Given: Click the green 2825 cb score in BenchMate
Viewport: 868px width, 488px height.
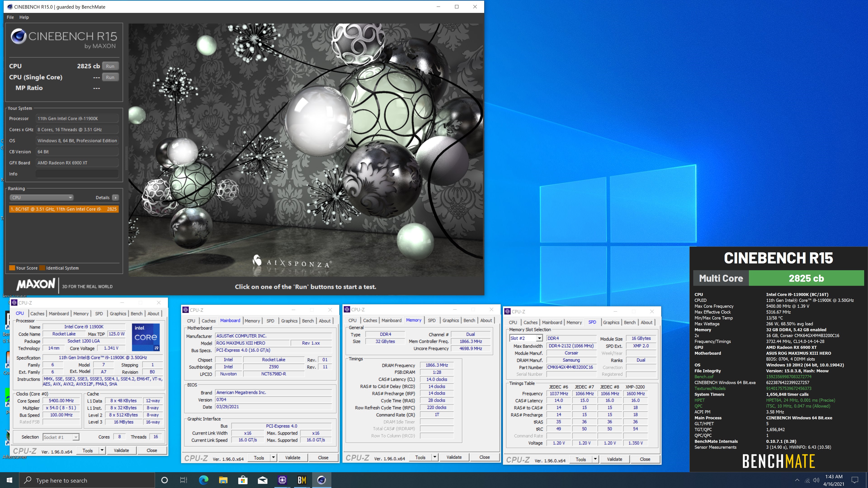Looking at the screenshot, I should coord(806,278).
